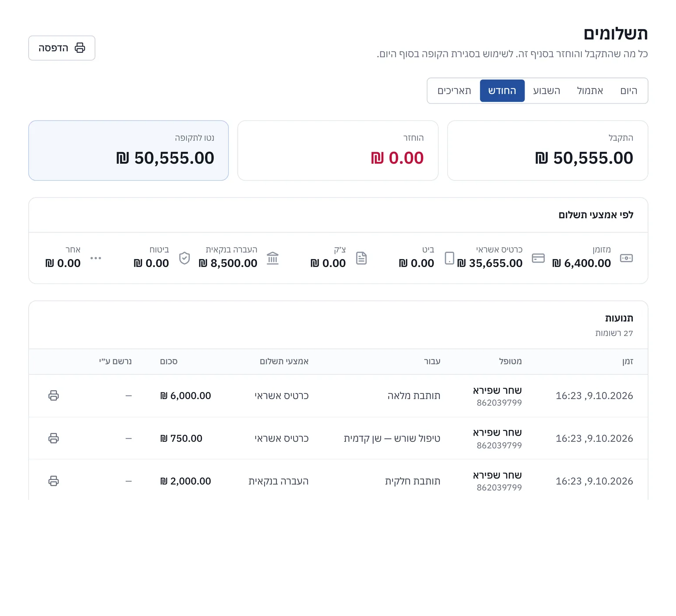Click the נרשם ע״י column header
The image size is (676, 616).
115,361
